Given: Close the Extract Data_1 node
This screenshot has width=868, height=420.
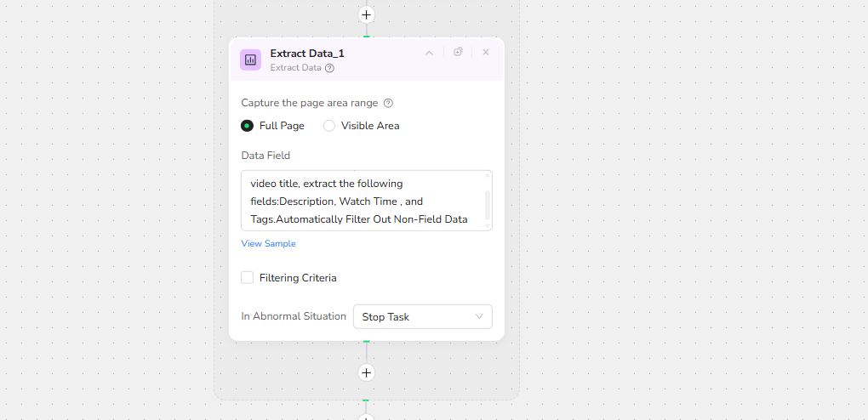Looking at the screenshot, I should (x=486, y=53).
